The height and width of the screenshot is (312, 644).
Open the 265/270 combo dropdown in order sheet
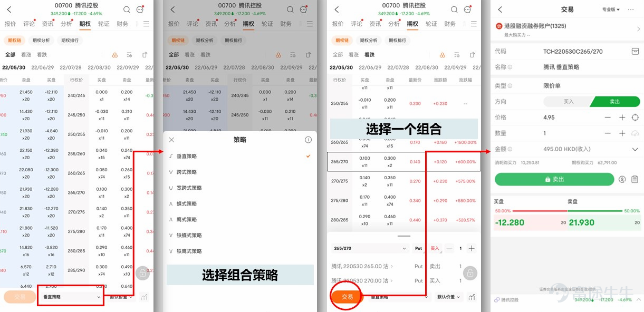coord(370,248)
